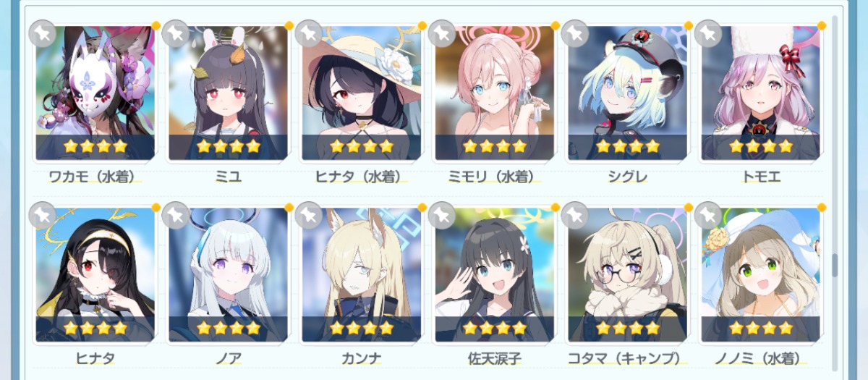Click the vertical scrollbar thumb

(x=834, y=265)
